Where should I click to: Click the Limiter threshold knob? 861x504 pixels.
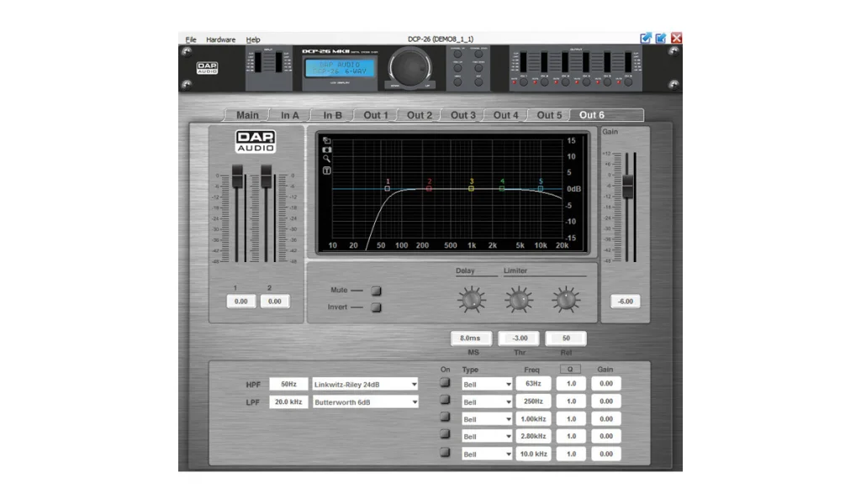click(x=518, y=298)
